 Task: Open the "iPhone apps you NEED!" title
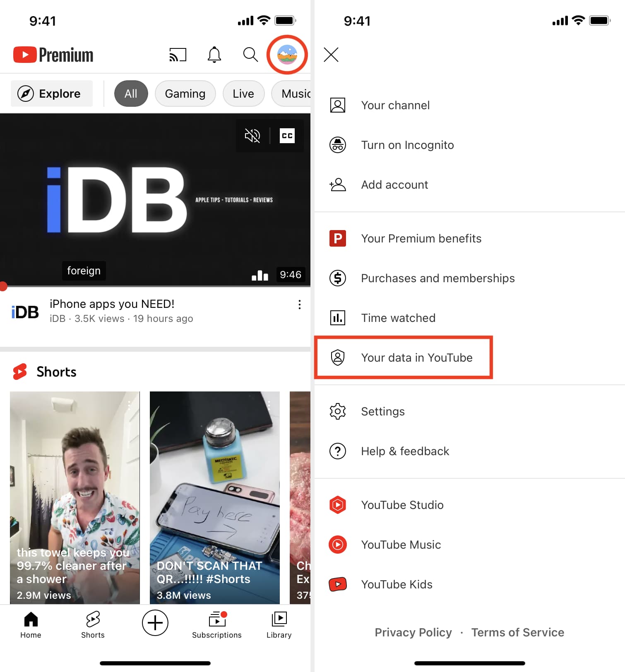[112, 304]
